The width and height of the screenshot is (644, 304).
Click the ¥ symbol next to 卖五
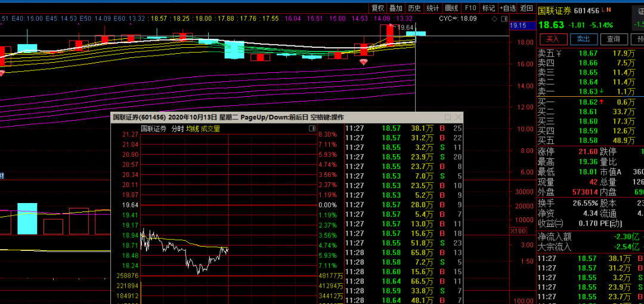pos(559,53)
